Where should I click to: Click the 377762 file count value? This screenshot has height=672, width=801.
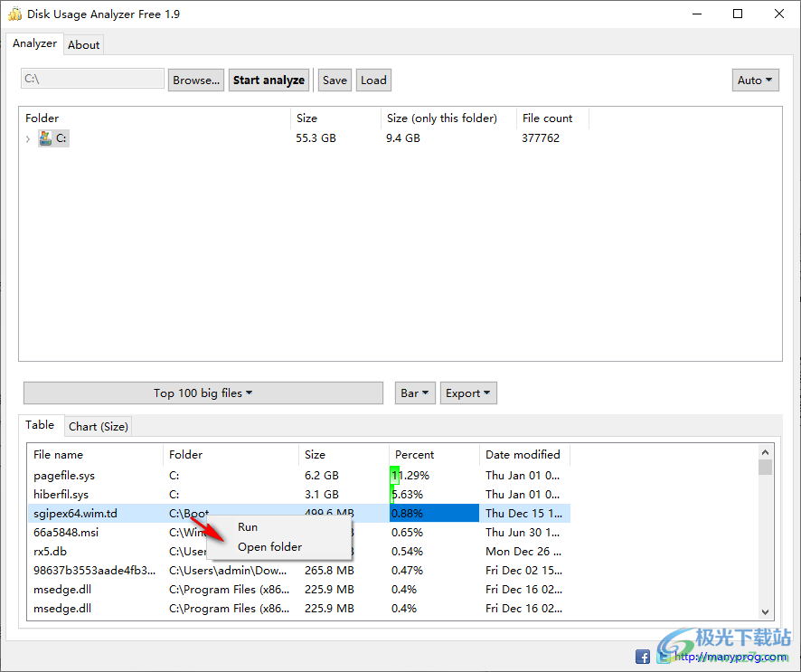coord(541,138)
